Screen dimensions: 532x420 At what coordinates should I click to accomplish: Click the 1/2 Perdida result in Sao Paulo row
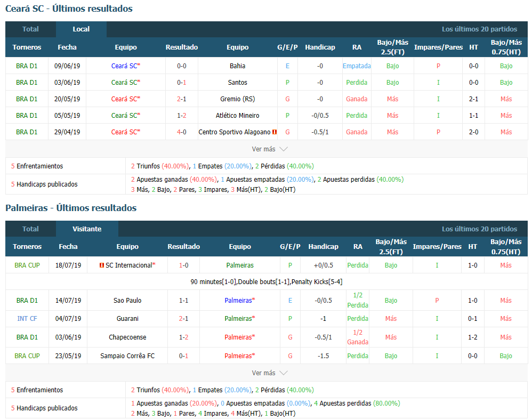(358, 300)
